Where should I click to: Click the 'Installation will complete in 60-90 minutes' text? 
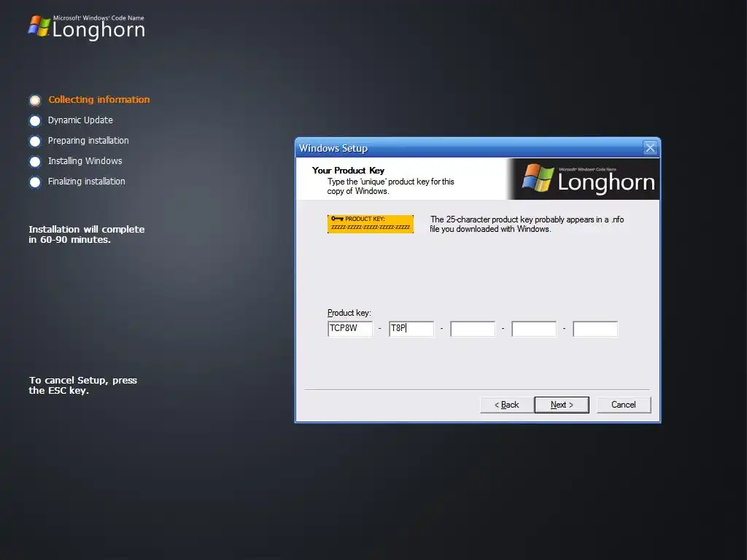tap(86, 234)
